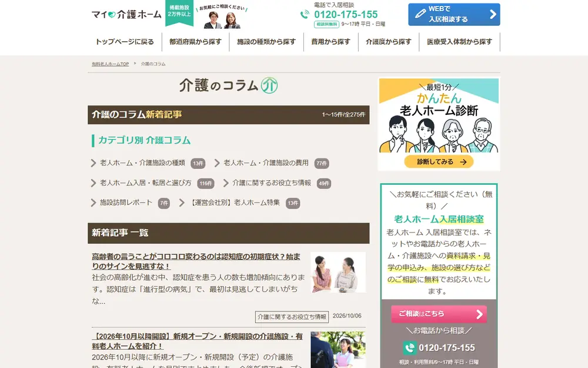This screenshot has height=368, width=588.
Task: Click the 116件 count badge
Action: tap(206, 183)
